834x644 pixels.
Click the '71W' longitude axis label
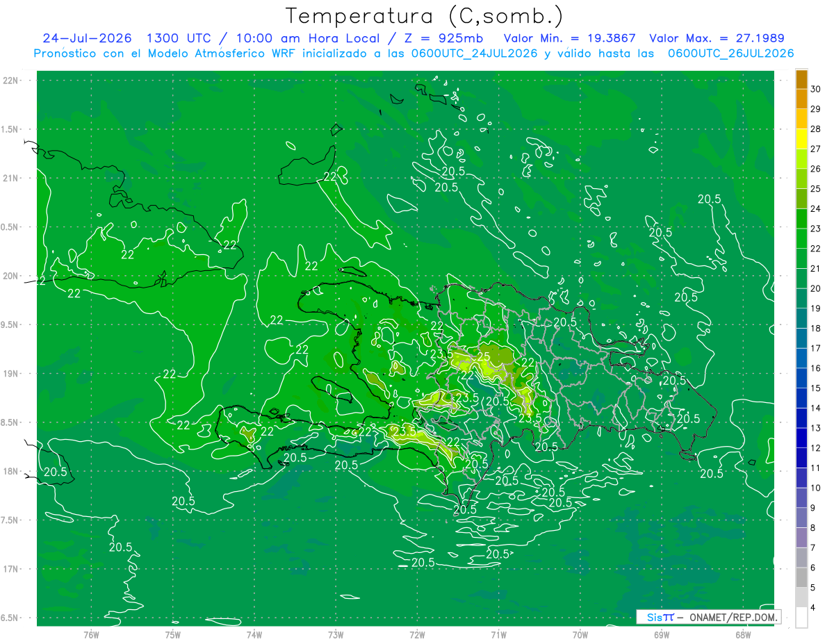pos(498,634)
